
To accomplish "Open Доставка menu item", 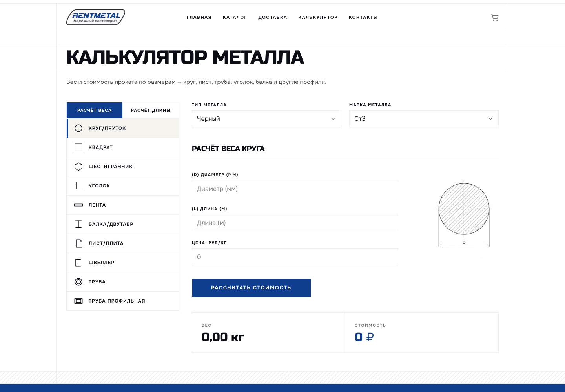I will coord(273,17).
